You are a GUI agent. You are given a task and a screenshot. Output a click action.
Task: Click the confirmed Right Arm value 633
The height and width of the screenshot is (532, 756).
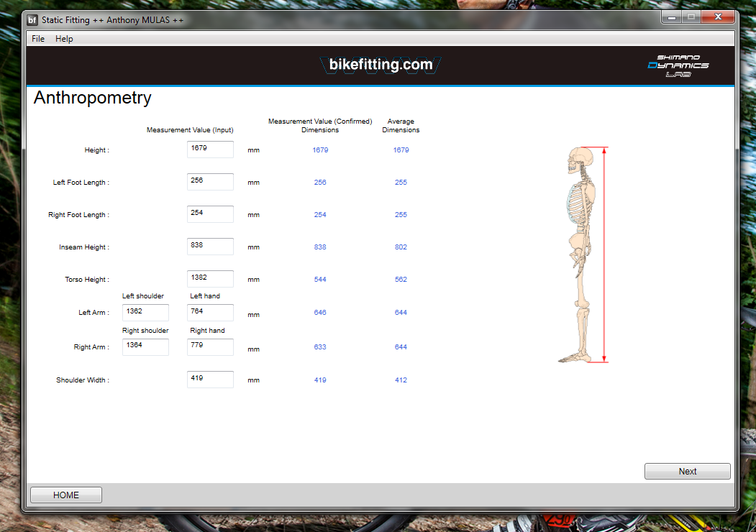pos(320,347)
